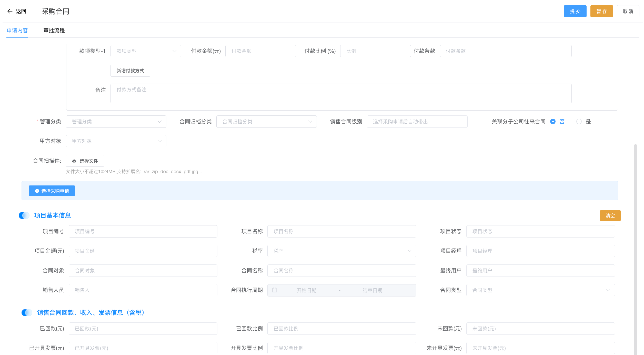Click the plus icon on 选择采购申请
The height and width of the screenshot is (355, 644).
click(37, 191)
